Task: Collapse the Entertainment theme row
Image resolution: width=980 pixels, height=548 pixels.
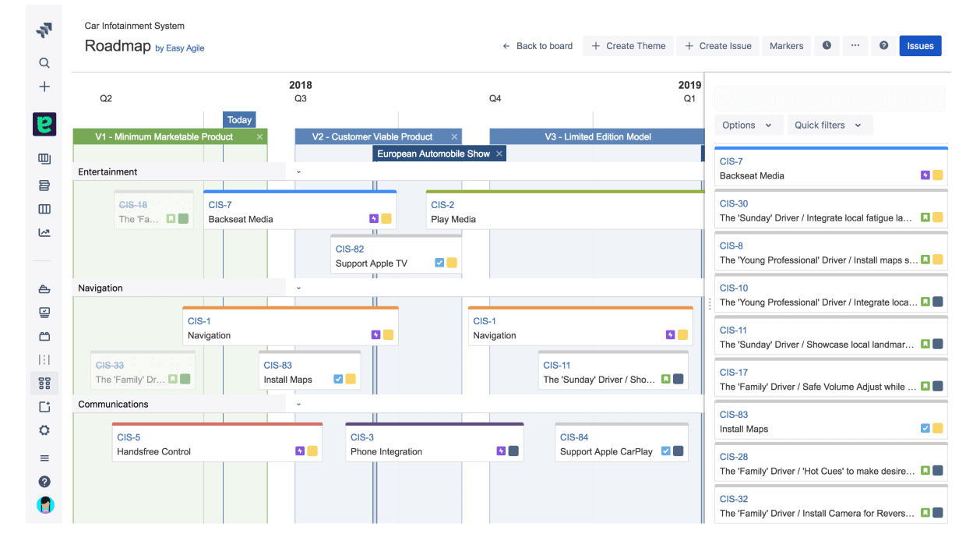Action: tap(298, 171)
